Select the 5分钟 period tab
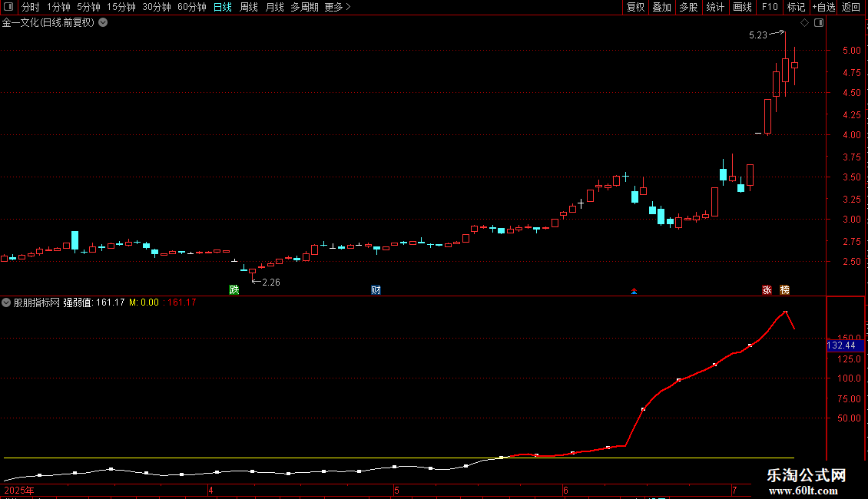Screen dimensions: 868x499 pyautogui.click(x=88, y=7)
